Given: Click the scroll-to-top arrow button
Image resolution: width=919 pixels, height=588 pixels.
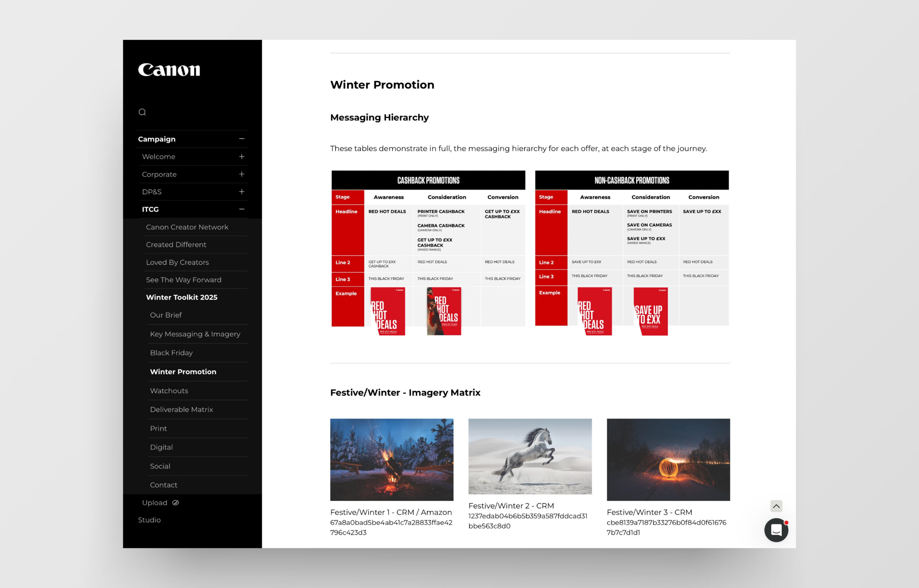Looking at the screenshot, I should [x=776, y=506].
